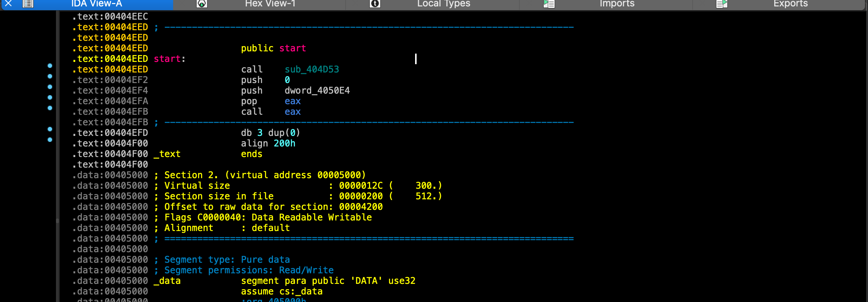This screenshot has width=868, height=302.
Task: Click the 'start:' label
Action: click(170, 59)
